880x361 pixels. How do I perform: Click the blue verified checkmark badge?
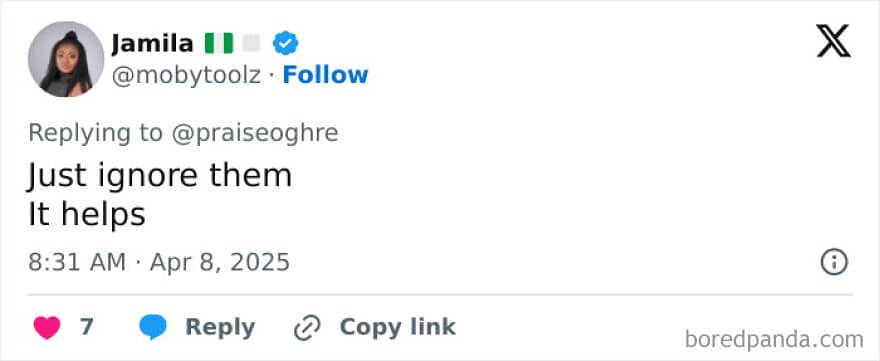coord(286,44)
